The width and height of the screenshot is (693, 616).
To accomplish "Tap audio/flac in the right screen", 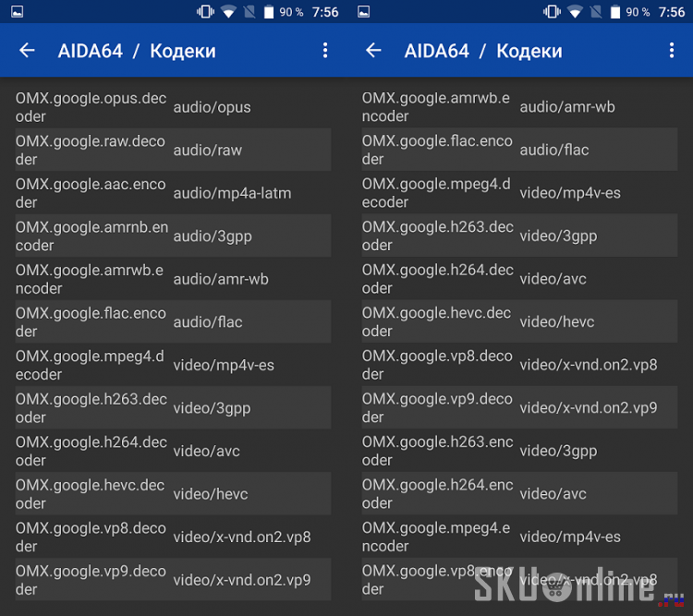I will (554, 150).
